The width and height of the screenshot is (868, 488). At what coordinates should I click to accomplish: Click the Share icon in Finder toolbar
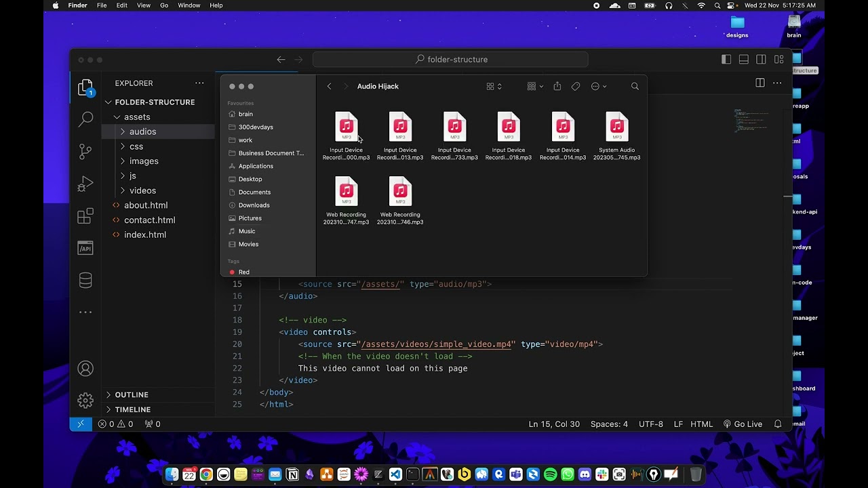(557, 86)
